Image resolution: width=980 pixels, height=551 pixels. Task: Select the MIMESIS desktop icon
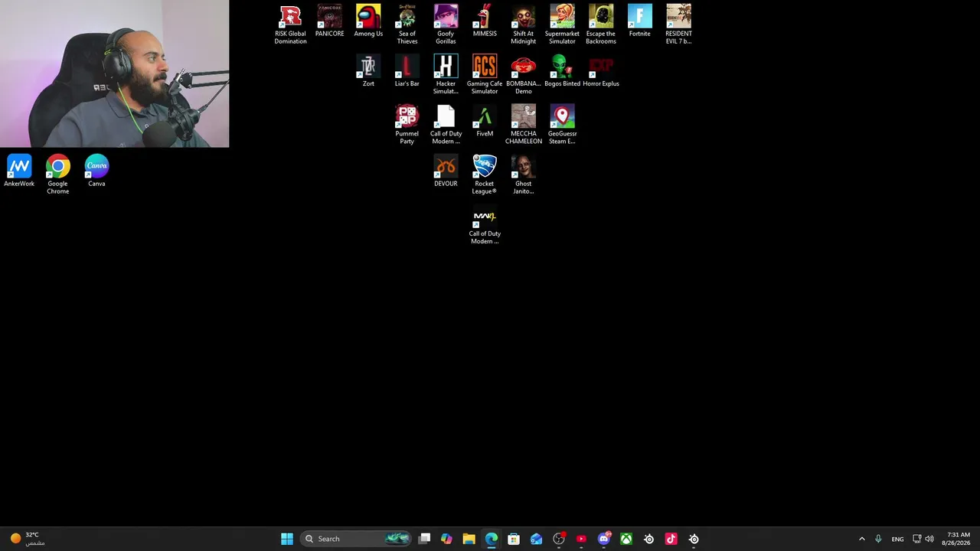pyautogui.click(x=485, y=21)
